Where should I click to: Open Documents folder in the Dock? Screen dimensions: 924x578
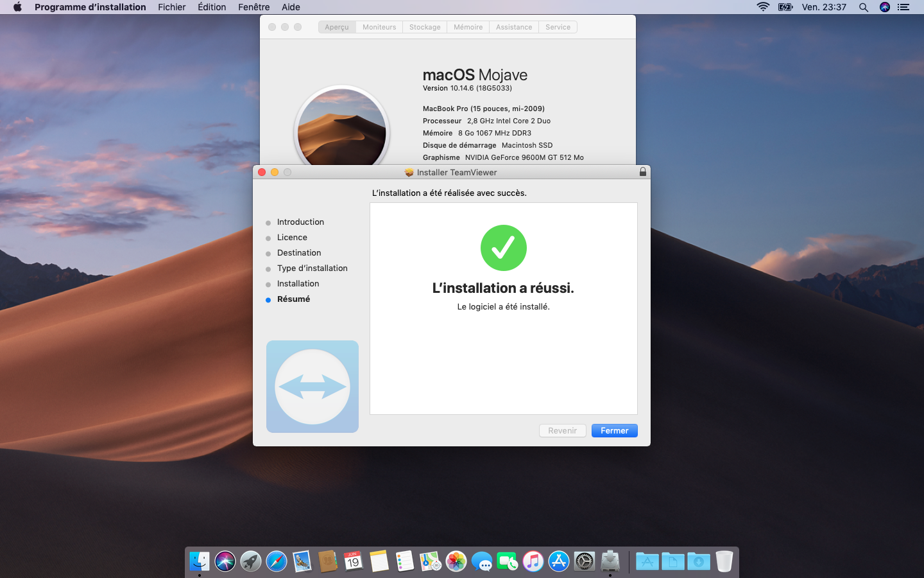click(x=673, y=561)
